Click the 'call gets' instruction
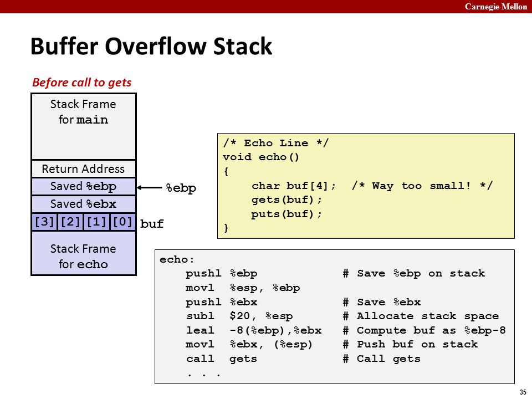The height and width of the screenshot is (399, 532). [222, 359]
